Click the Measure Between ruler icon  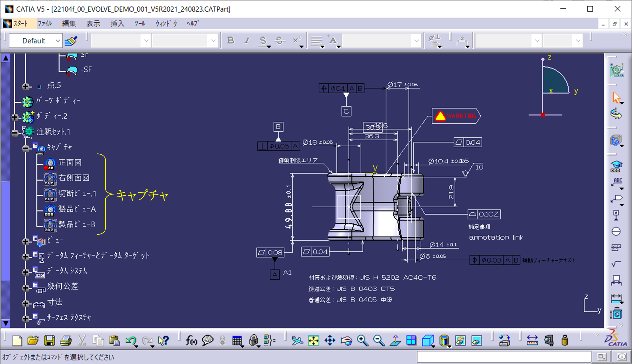pos(532,340)
